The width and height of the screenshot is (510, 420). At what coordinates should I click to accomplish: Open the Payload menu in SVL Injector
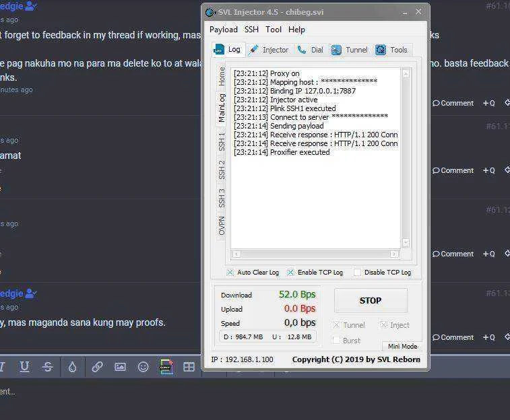point(224,30)
